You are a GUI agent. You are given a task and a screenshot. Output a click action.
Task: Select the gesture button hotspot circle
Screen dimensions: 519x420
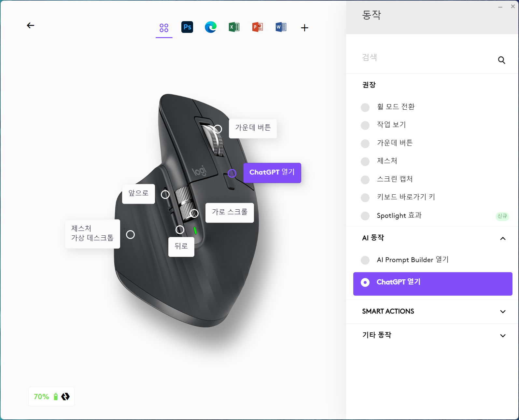[131, 235]
